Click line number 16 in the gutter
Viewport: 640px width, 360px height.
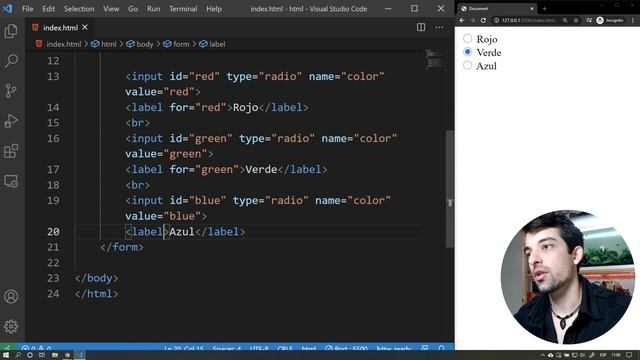[x=53, y=138]
